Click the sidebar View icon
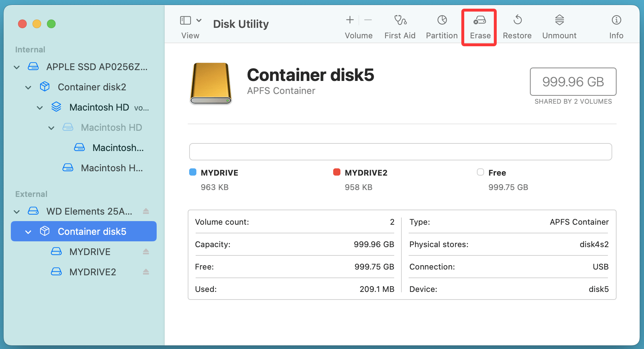Screen dimensions: 644x349 point(185,20)
